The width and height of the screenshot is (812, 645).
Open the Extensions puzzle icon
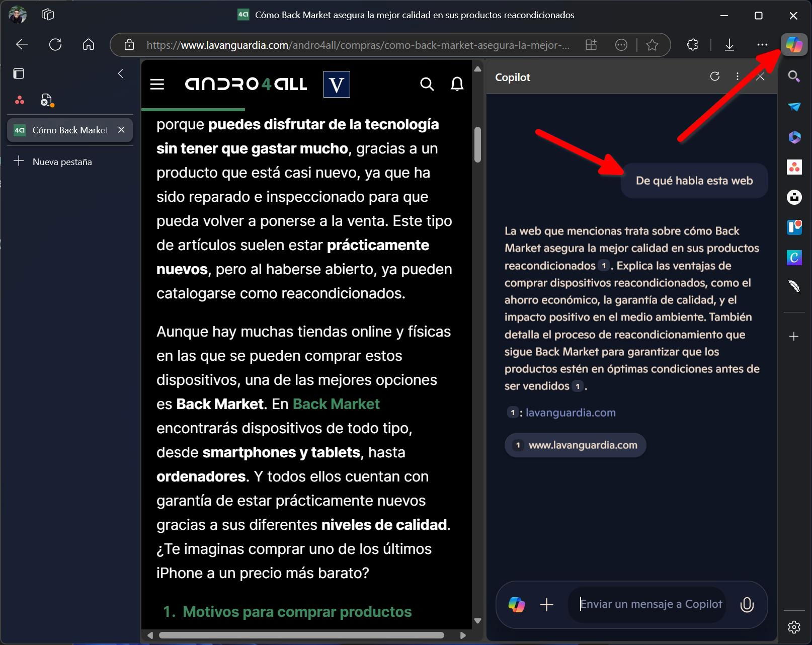click(692, 45)
